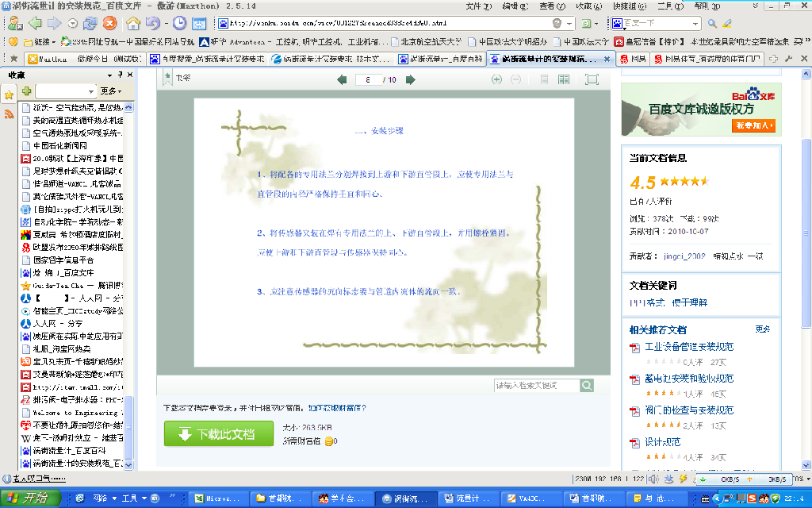This screenshot has height=508, width=812.
Task: Click the heart favorites icon in links bar
Action: coord(13,41)
